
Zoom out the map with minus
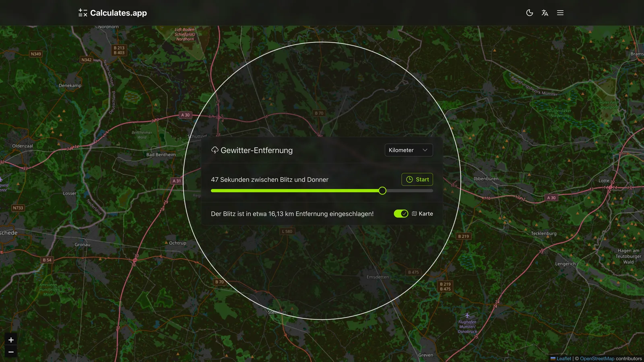coord(11,352)
